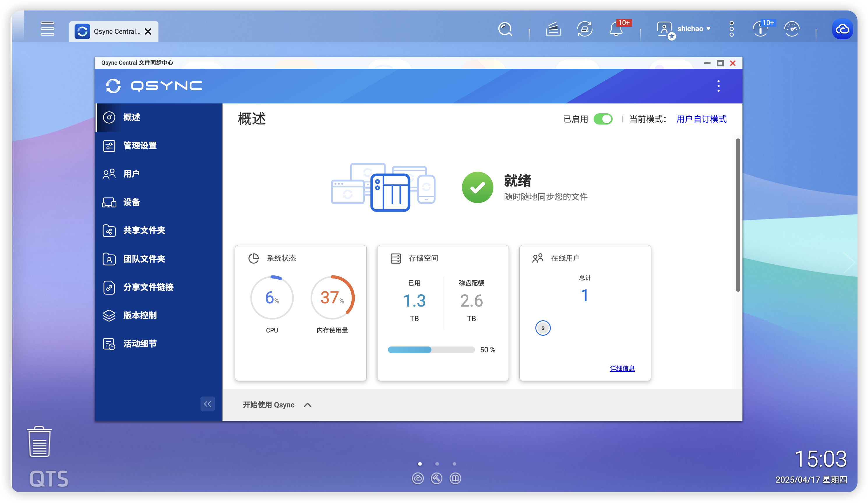The height and width of the screenshot is (503, 868).
Task: Click the Qsync logo icon in header
Action: point(113,86)
